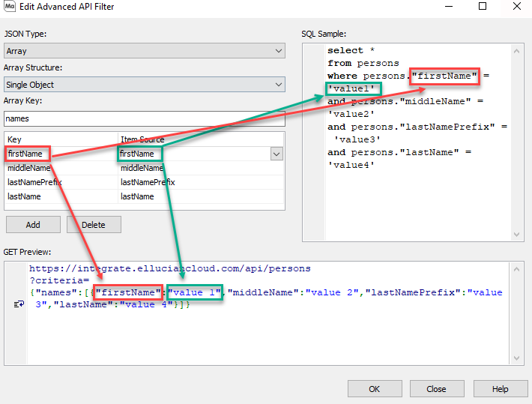
Task: Click the Ma application icon in title bar
Action: pos(9,7)
